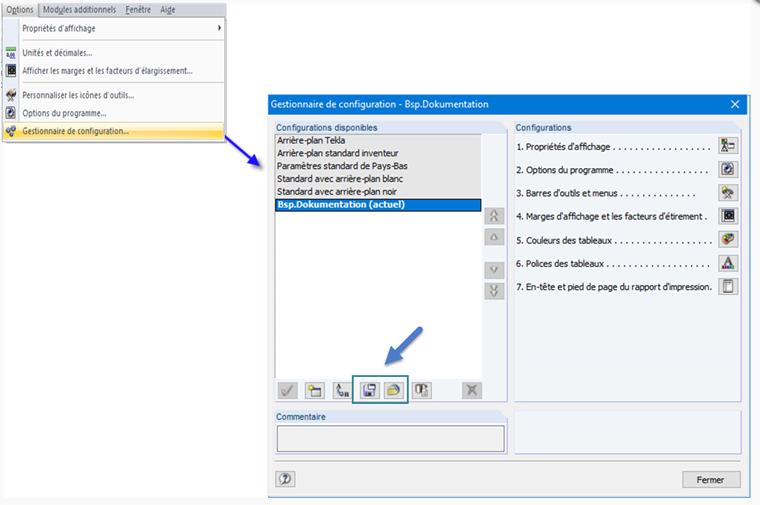Click icon beside Afficher les marges
This screenshot has height=505, width=760.
click(11, 71)
